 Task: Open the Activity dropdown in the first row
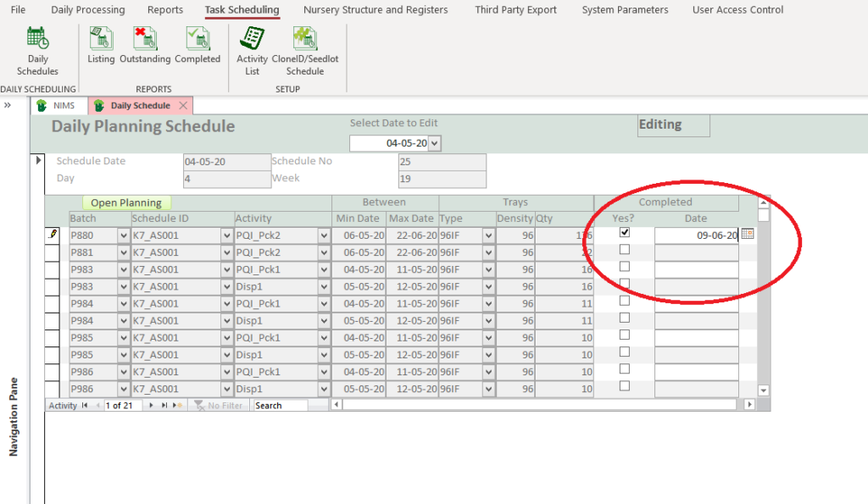click(324, 235)
